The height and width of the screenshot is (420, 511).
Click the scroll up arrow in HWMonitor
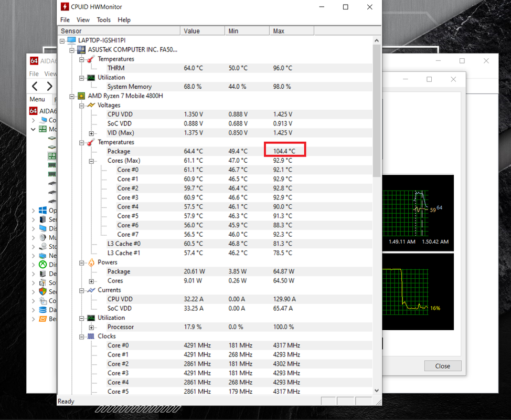coord(377,41)
